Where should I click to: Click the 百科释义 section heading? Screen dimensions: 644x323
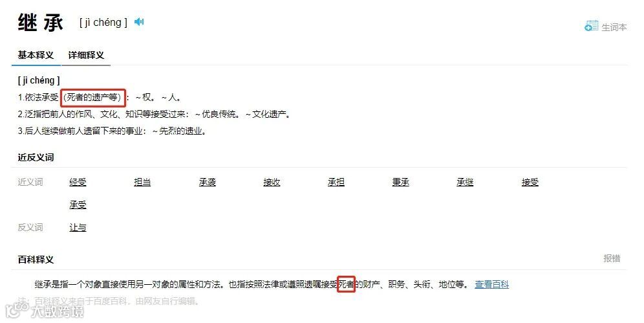[36, 260]
